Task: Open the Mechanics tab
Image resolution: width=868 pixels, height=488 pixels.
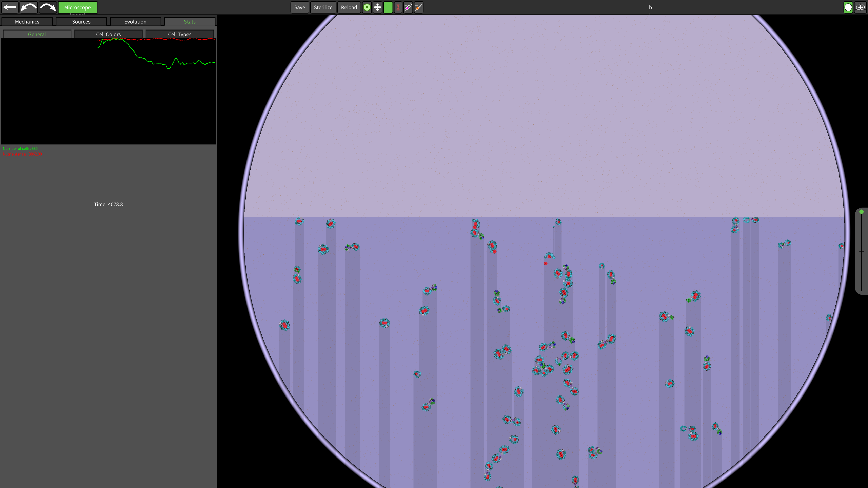Action: coord(27,22)
